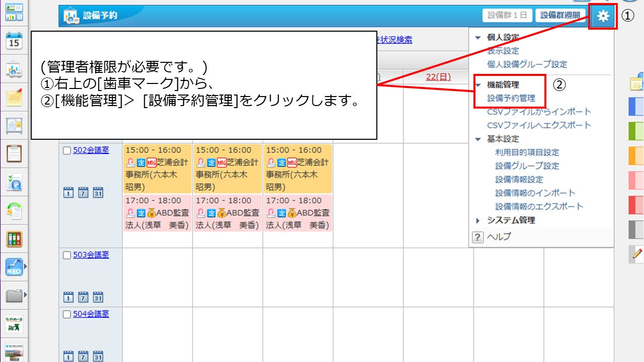Open the 504会議室 link
Screen dimensions: 644x362
tap(91, 314)
